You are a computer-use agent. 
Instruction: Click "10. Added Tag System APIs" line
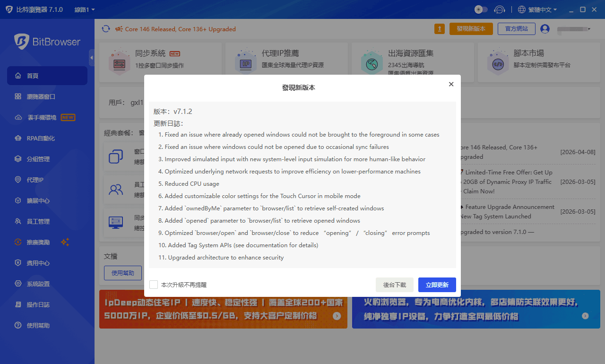(238, 245)
